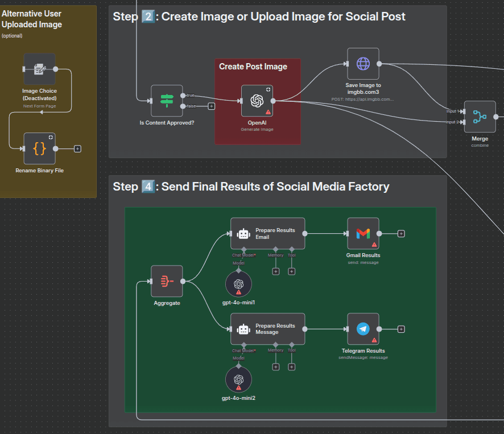Image resolution: width=504 pixels, height=434 pixels.
Task: Select the Gmail Results node
Action: (x=363, y=233)
